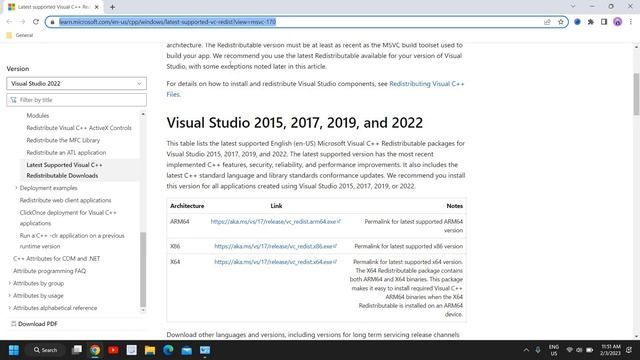Screen dimensions: 640x360
Task: Click the browser Forward arrow
Action: pyautogui.click(x=22, y=22)
